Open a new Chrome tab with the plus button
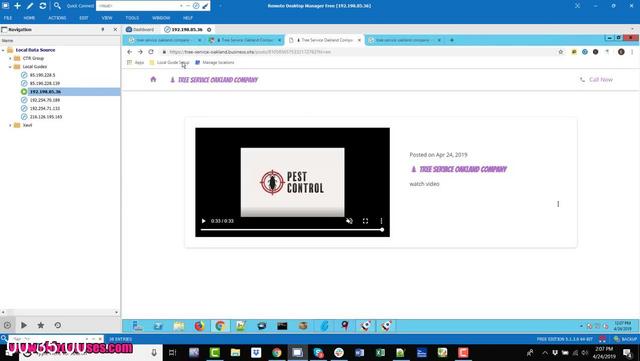 click(x=452, y=40)
